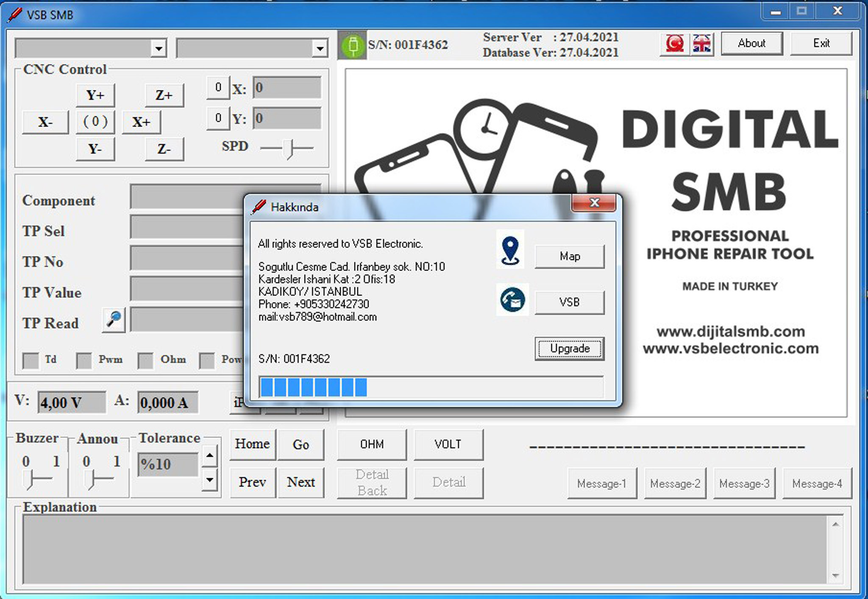Viewport: 868px width, 599px height.
Task: Click the small 0 box beside X:
Action: pos(218,88)
